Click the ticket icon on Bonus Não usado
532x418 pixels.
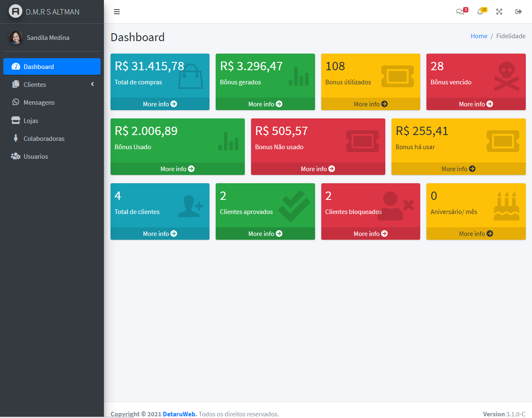coord(363,141)
